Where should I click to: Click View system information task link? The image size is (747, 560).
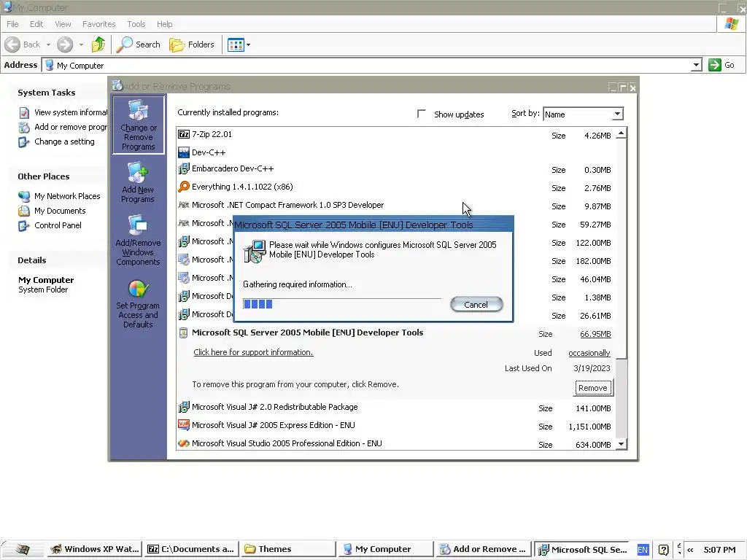[x=71, y=112]
